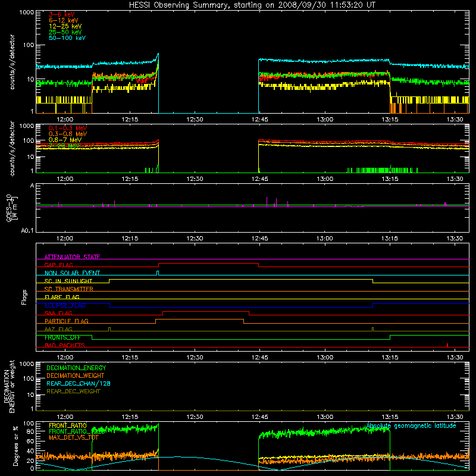Image resolution: width=476 pixels, height=476 pixels.
Task: Click the GOES-10 axis label
Action: click(x=12, y=208)
